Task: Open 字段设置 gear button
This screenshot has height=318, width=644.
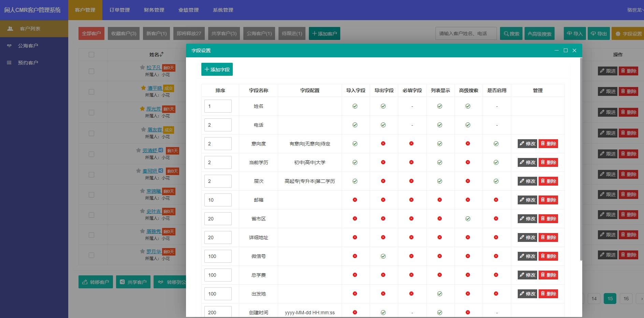Action: click(x=628, y=33)
